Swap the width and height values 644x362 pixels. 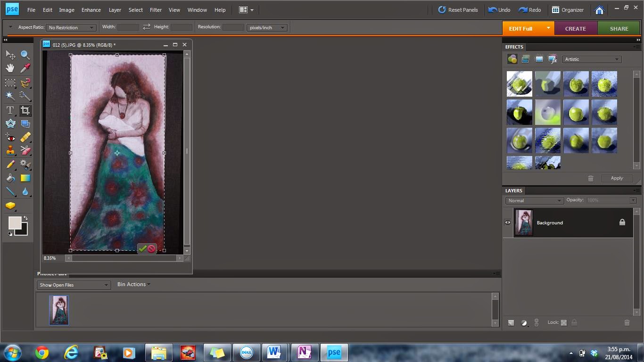click(x=147, y=27)
